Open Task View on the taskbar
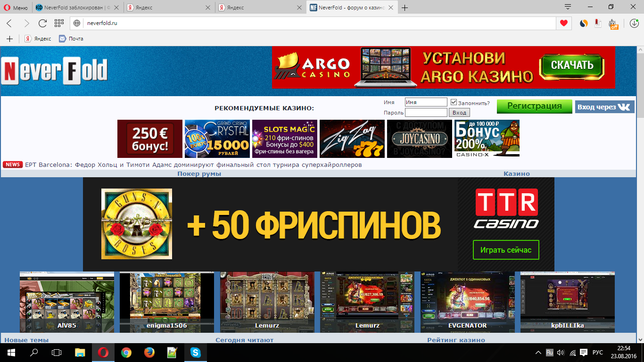Screen dimensions: 644x362 (57, 352)
